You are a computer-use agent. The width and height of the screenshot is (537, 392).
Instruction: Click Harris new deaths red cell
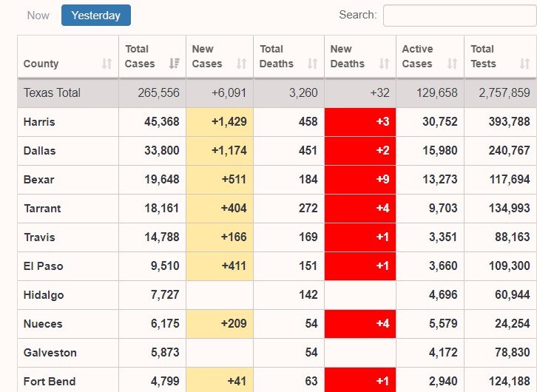coord(360,122)
